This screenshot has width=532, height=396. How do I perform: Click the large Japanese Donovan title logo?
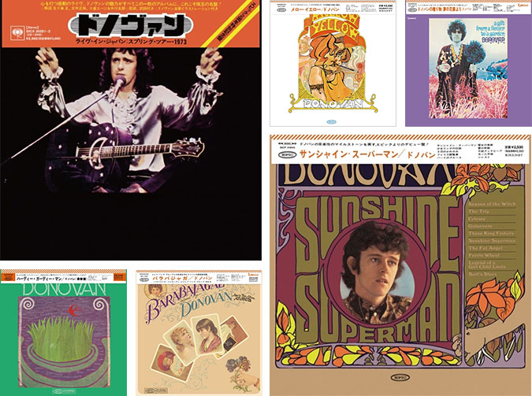(x=131, y=25)
